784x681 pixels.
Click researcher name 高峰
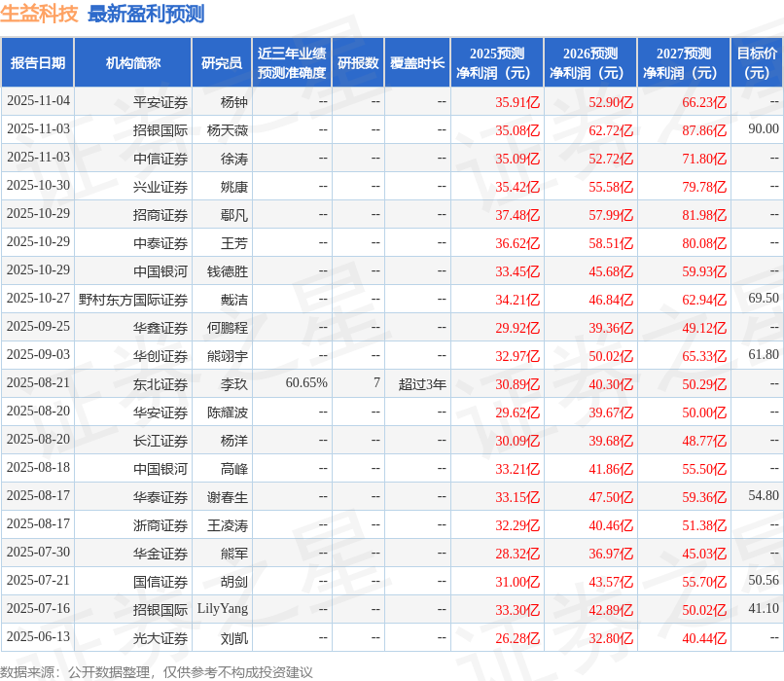tap(234, 469)
